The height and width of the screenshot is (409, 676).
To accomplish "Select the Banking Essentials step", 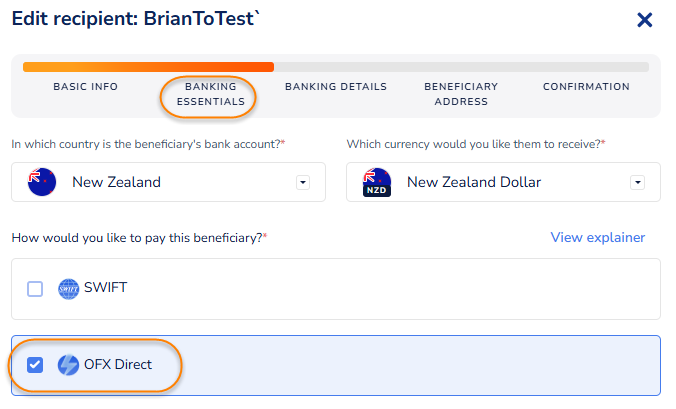I will [209, 94].
